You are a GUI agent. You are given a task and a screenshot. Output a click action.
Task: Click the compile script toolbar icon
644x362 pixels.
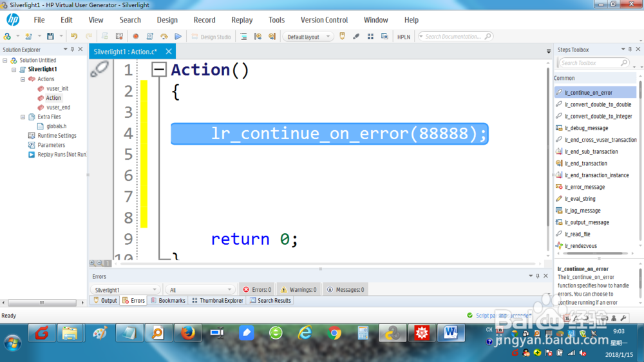(x=149, y=37)
